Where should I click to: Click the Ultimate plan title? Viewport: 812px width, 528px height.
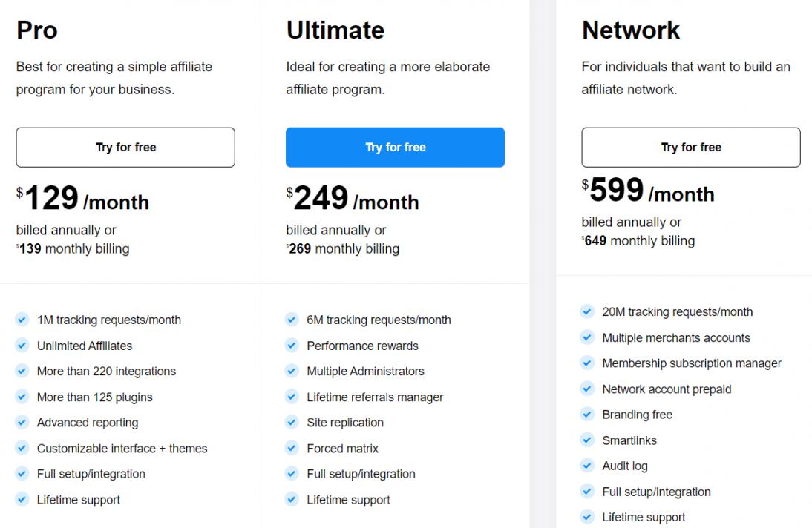click(x=335, y=30)
